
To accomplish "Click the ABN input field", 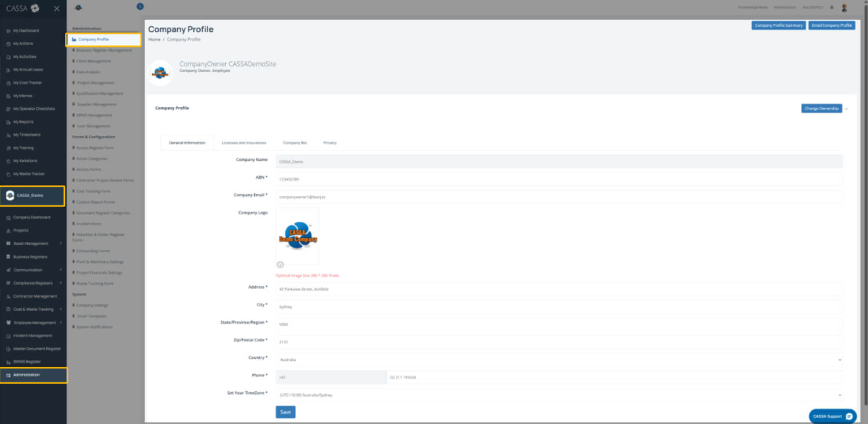I will (559, 179).
